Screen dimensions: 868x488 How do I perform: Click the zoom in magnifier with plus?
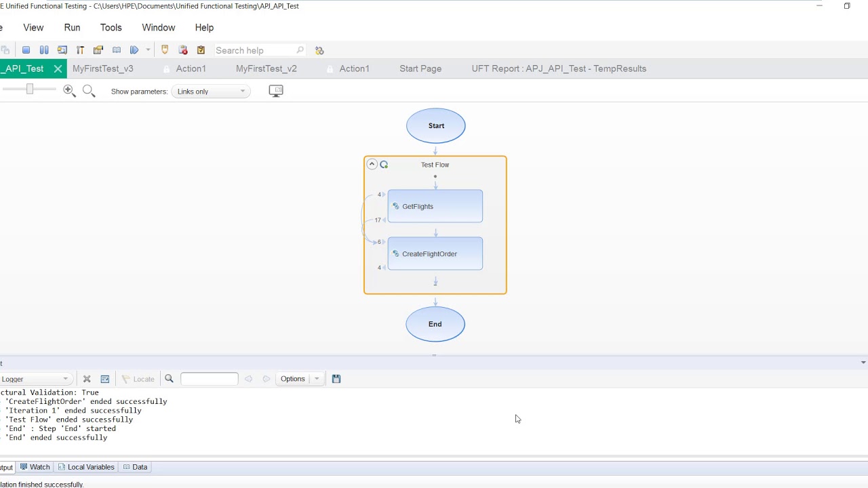(x=69, y=91)
